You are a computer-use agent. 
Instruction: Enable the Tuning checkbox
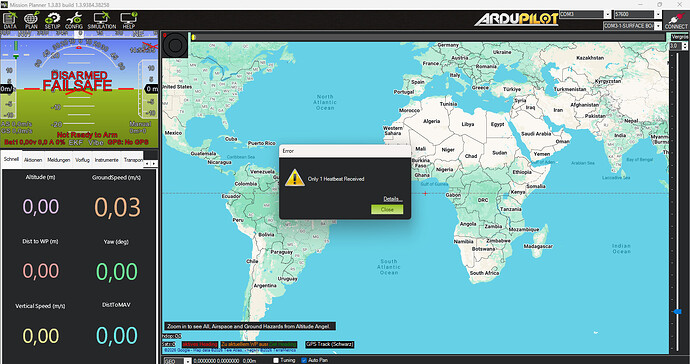(x=276, y=360)
